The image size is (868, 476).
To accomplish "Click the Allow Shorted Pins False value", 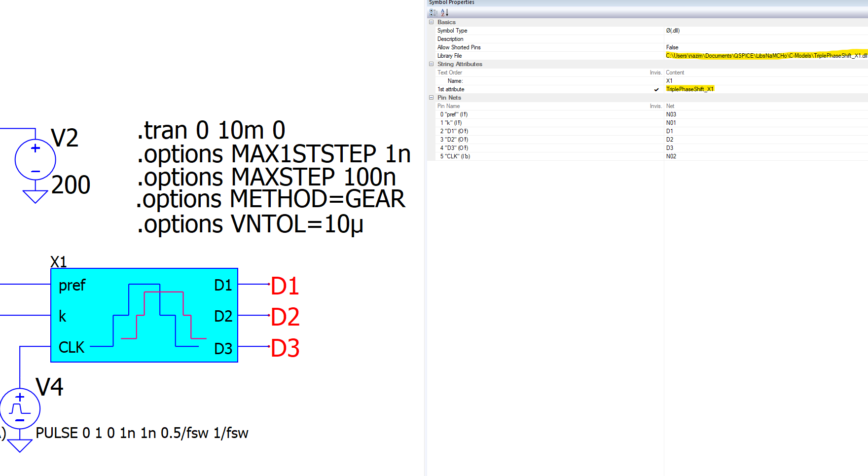I will (672, 47).
